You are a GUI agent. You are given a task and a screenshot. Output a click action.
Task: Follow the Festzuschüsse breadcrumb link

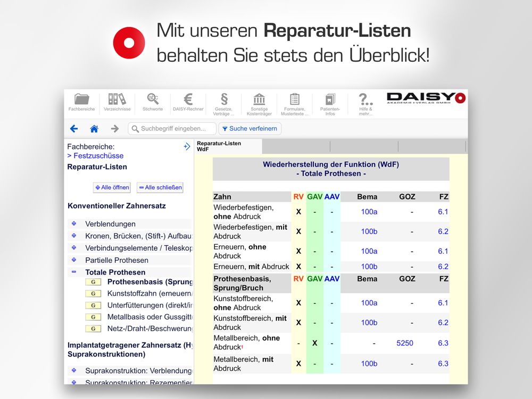click(98, 156)
